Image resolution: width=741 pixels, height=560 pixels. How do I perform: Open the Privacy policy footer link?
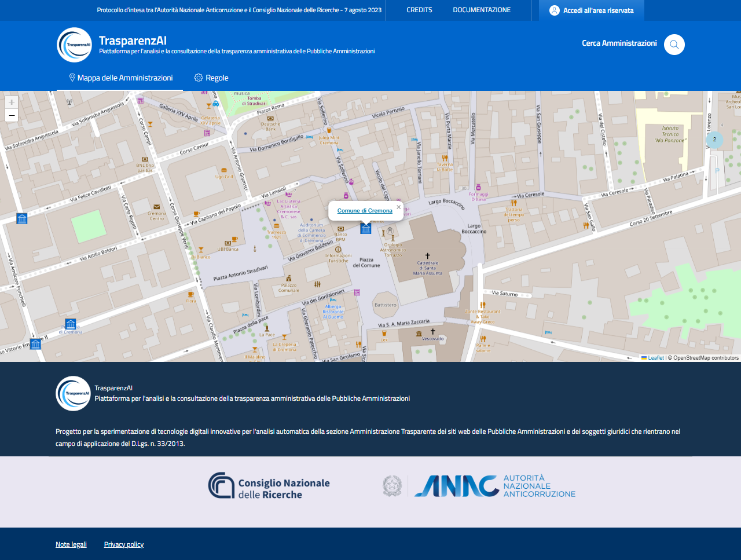124,544
